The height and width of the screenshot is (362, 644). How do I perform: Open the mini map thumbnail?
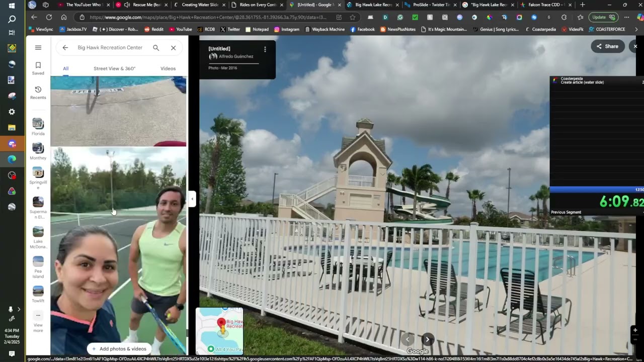click(219, 331)
